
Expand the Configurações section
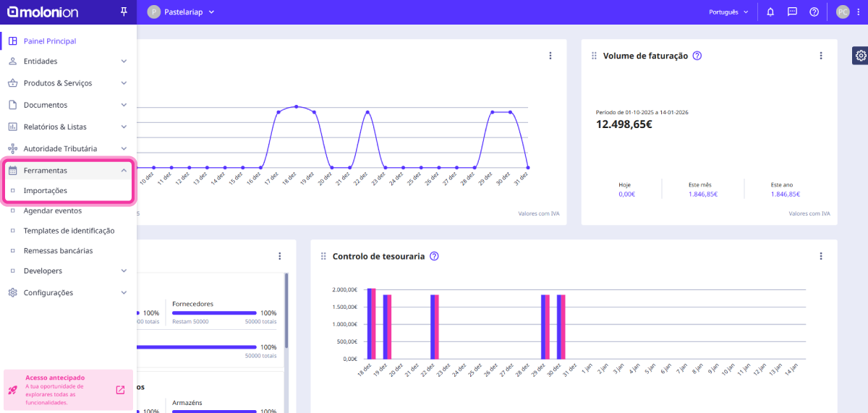tap(124, 293)
